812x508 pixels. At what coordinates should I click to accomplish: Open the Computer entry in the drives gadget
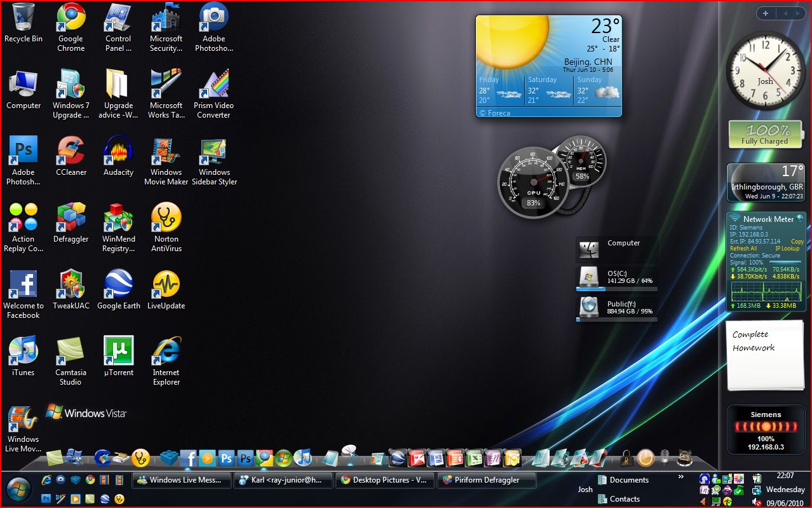616,250
